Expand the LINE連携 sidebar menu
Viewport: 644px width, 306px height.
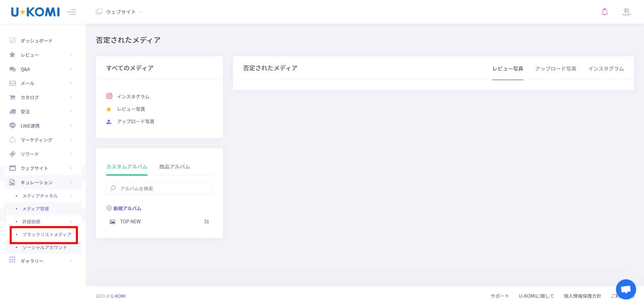point(40,126)
